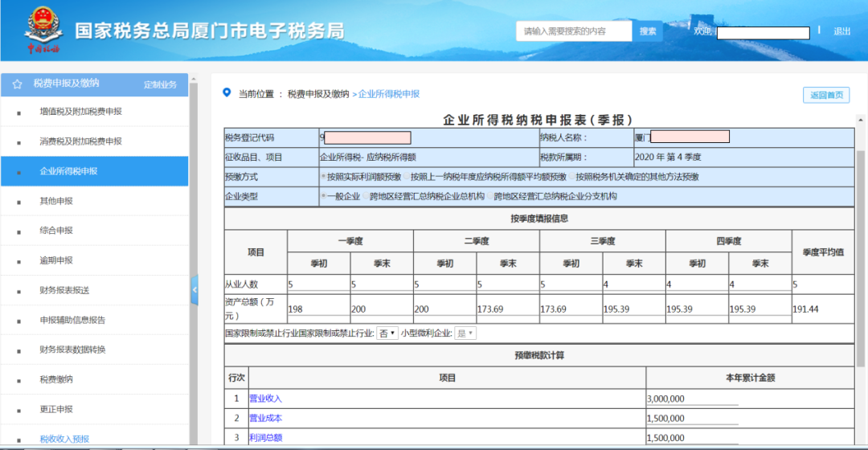
Task: Open the 小型微利企业 dropdown showing 是
Action: (465, 333)
